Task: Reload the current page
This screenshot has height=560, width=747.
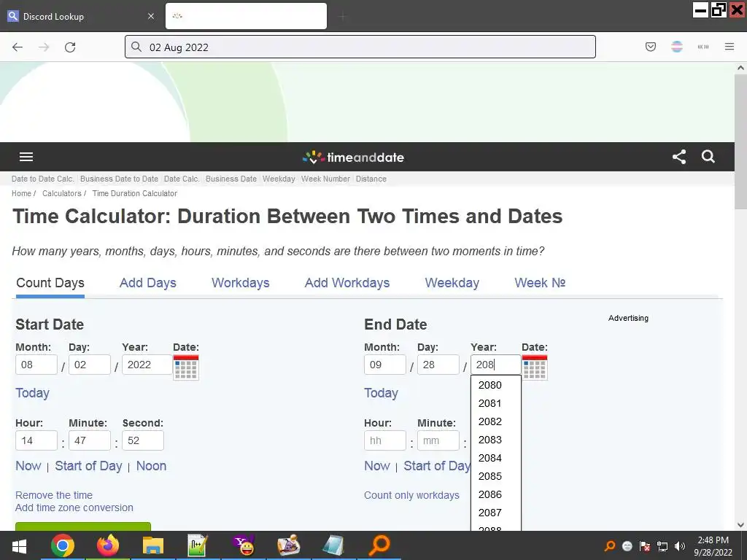Action: click(70, 47)
